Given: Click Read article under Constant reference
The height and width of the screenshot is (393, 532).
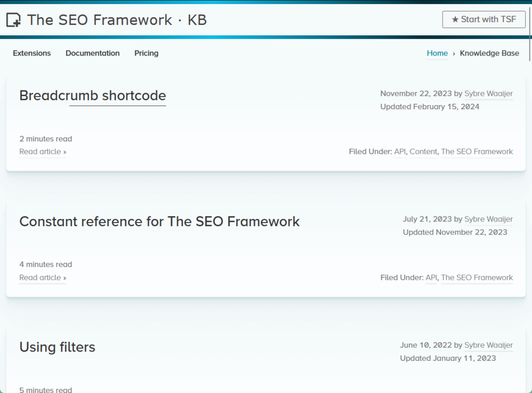Looking at the screenshot, I should click(x=43, y=278).
